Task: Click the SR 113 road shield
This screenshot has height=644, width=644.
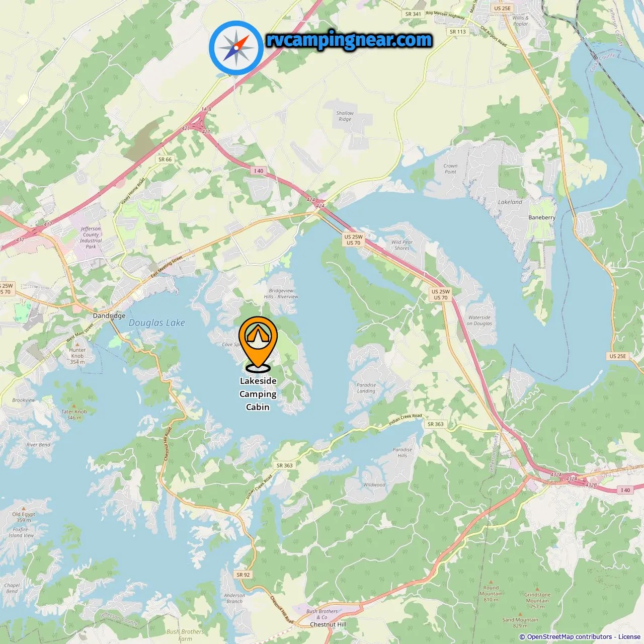Action: pos(458,32)
